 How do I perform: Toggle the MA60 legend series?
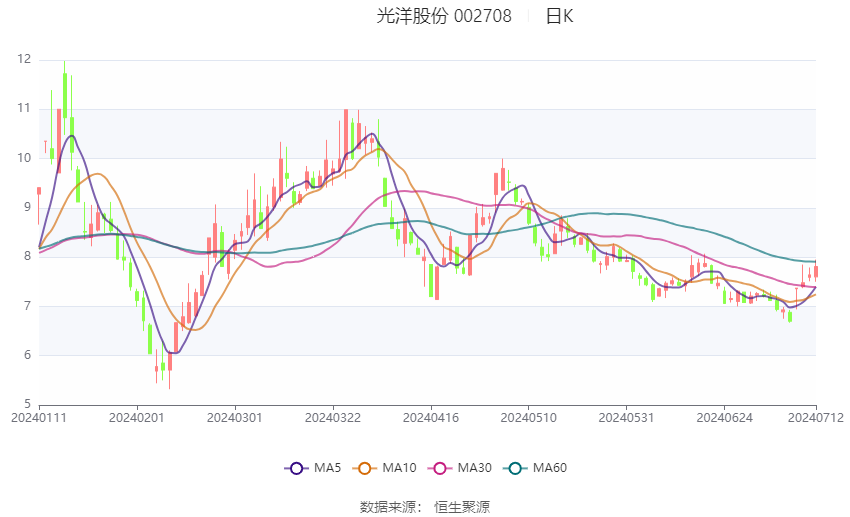click(535, 468)
